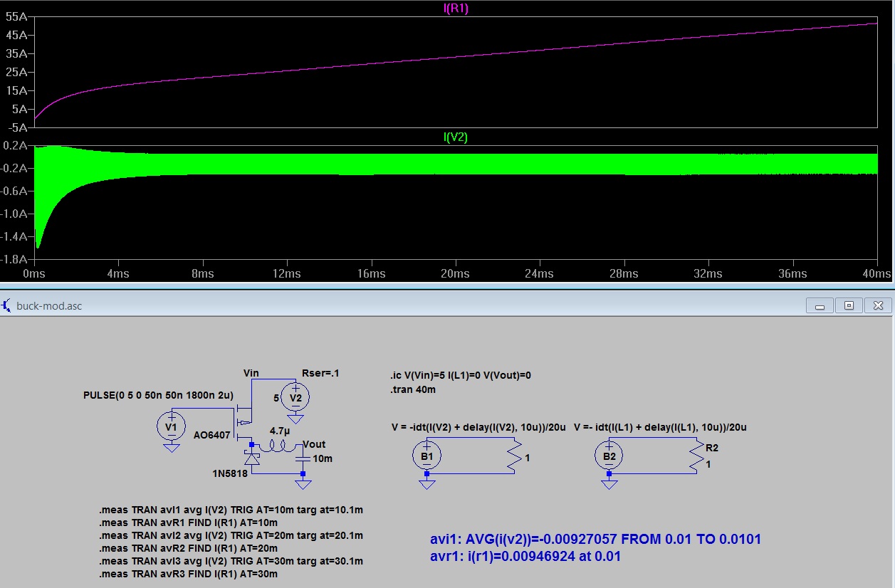The width and height of the screenshot is (895, 588).
Task: Click the I(V2) trace label
Action: click(455, 137)
